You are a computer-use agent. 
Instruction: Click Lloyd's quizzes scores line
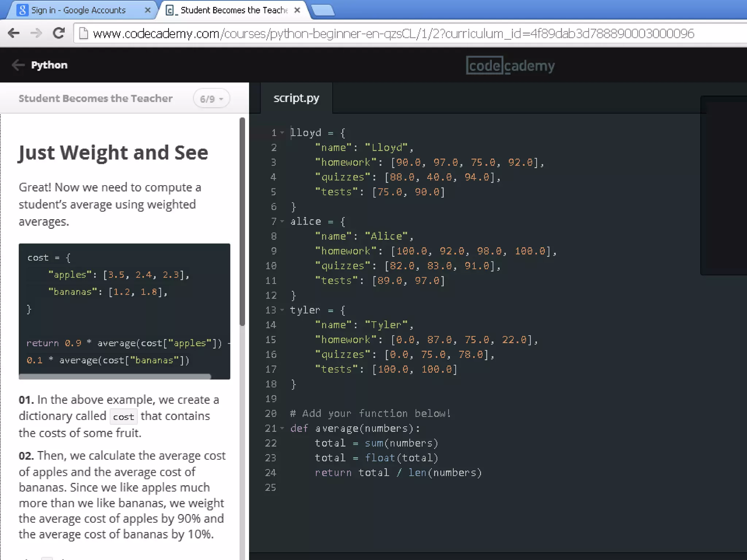(408, 177)
